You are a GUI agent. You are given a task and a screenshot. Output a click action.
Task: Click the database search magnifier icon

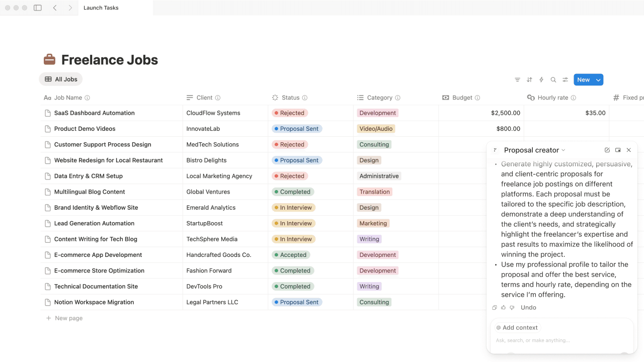tap(553, 80)
